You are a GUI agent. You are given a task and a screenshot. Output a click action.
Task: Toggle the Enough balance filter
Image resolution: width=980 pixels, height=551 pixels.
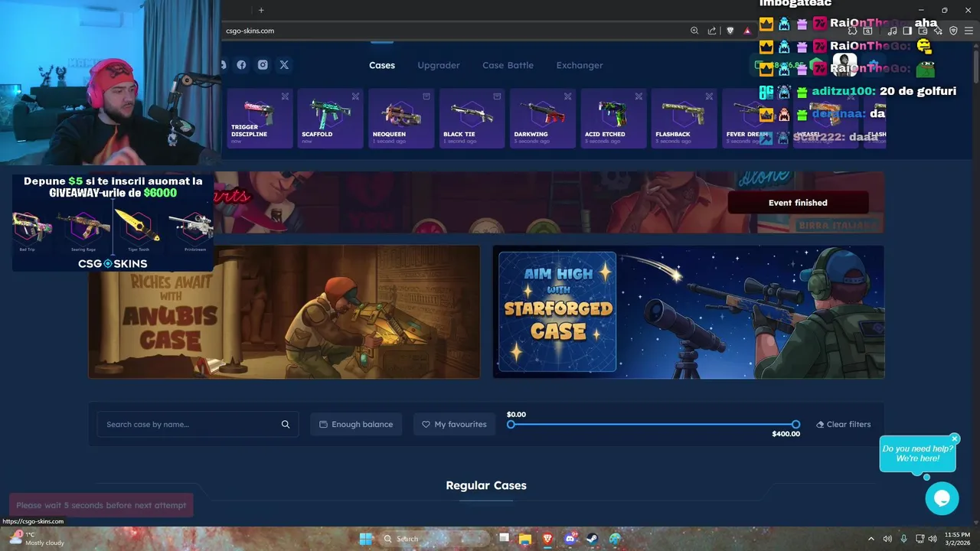356,424
